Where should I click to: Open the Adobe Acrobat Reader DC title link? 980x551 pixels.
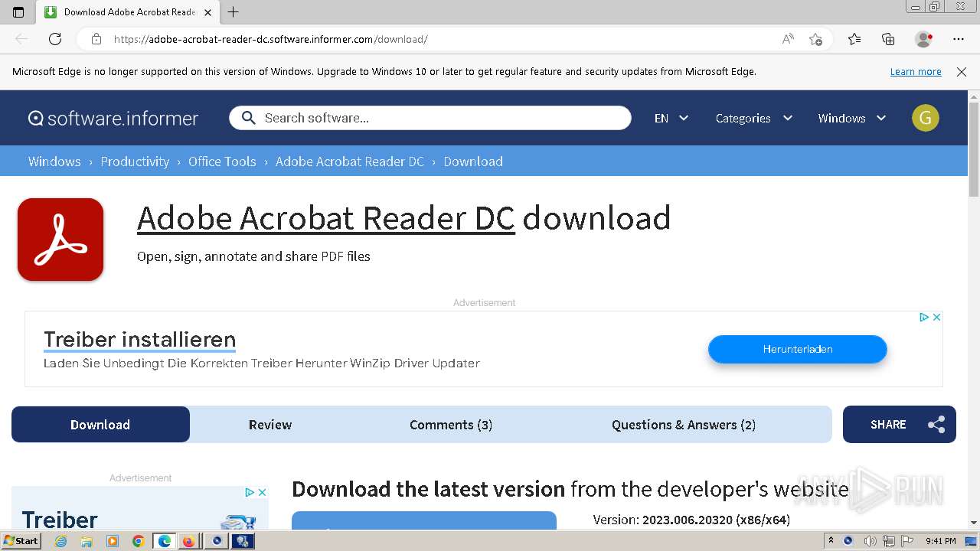pos(326,218)
